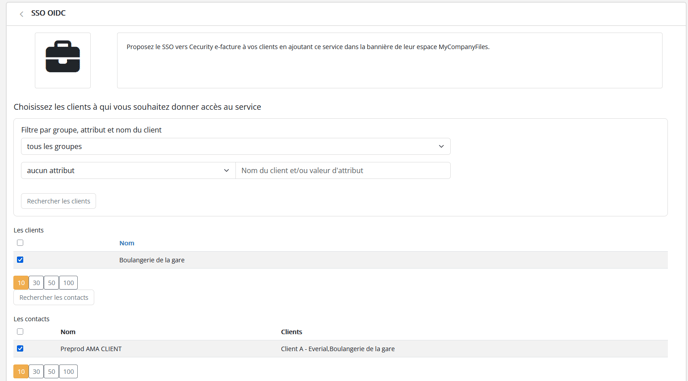
Task: Select 50 per page for the contacts list
Action: pyautogui.click(x=51, y=371)
